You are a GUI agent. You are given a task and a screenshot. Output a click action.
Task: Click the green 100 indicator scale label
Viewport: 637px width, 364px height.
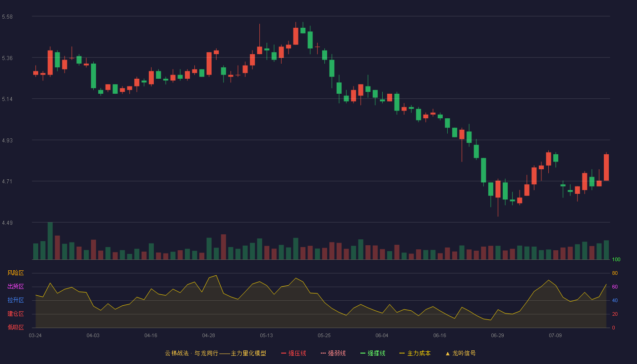(x=616, y=259)
